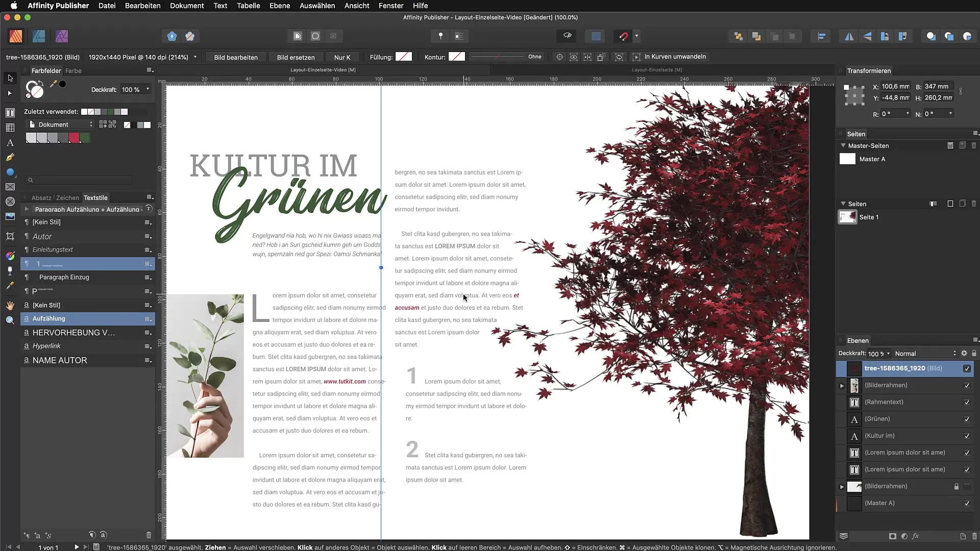Select the Hyperlink text style

point(88,346)
